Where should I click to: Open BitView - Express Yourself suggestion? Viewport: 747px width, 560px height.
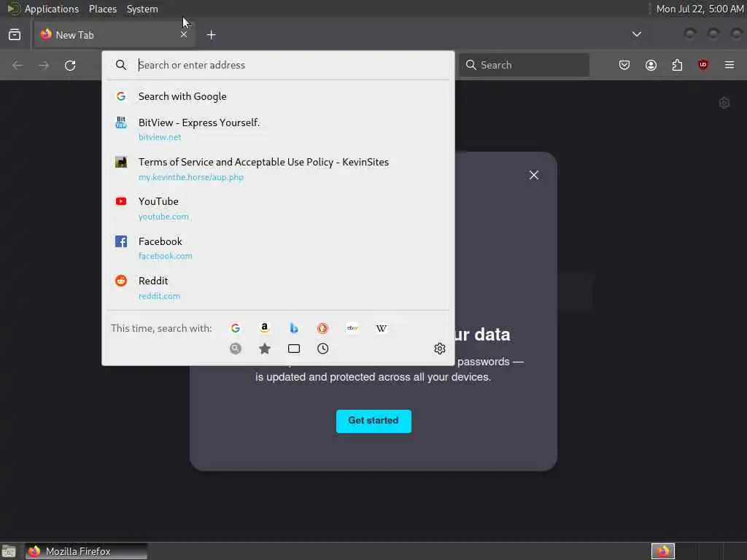278,129
